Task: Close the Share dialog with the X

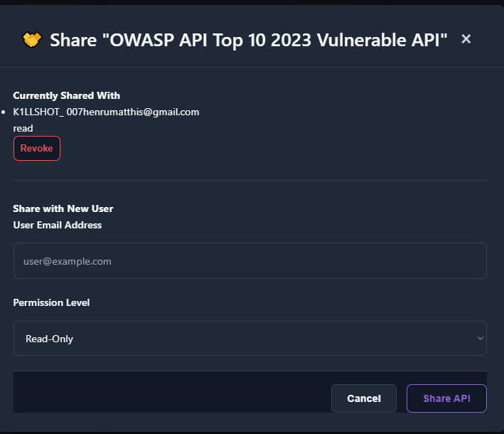Action: 466,39
